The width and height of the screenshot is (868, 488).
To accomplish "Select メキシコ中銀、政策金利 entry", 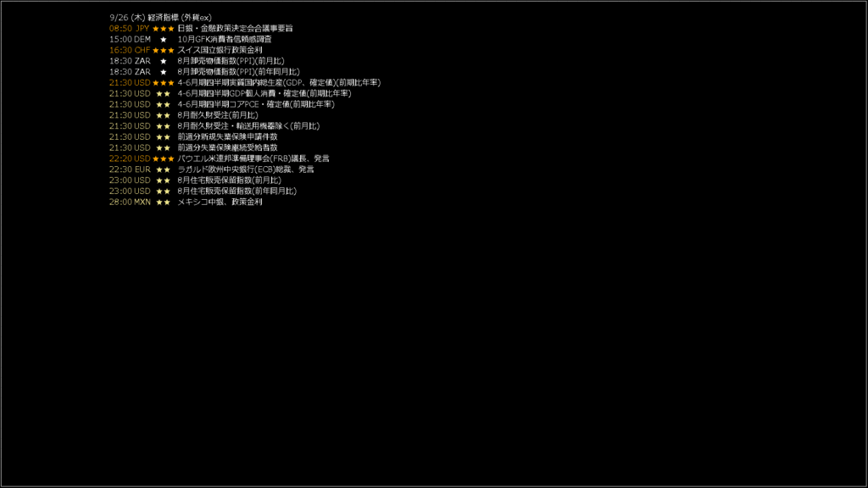I will coord(220,202).
